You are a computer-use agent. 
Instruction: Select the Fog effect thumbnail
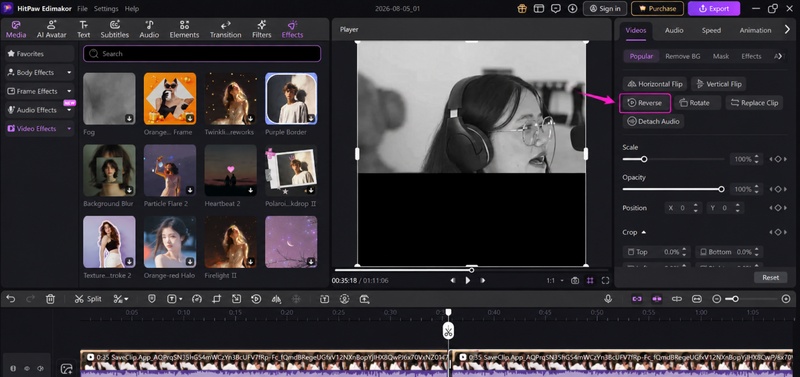tap(109, 98)
